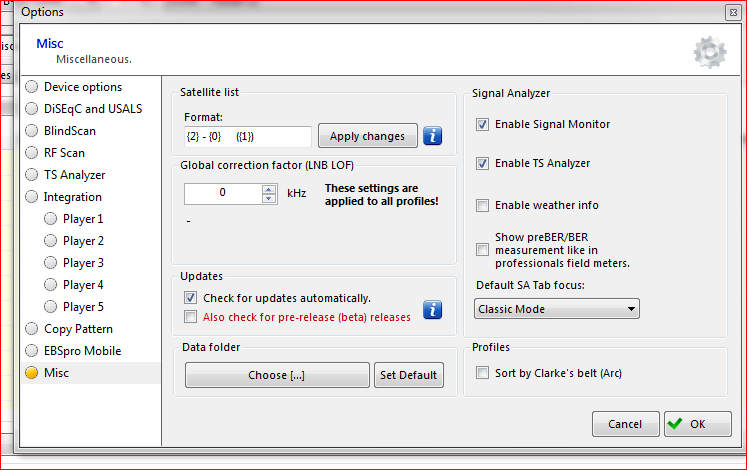Viewport: 747px width, 470px height.
Task: Decrease the LNB LOF correction value
Action: click(268, 198)
